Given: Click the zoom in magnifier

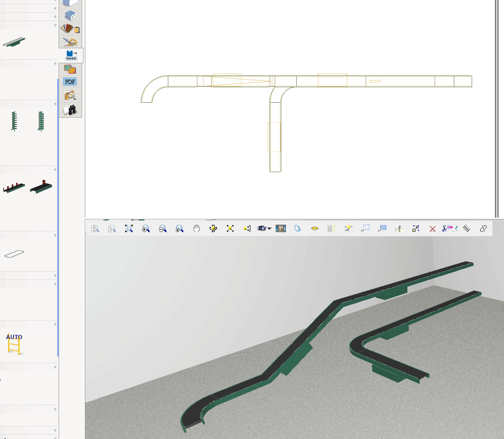Looking at the screenshot, I should coord(146,229).
